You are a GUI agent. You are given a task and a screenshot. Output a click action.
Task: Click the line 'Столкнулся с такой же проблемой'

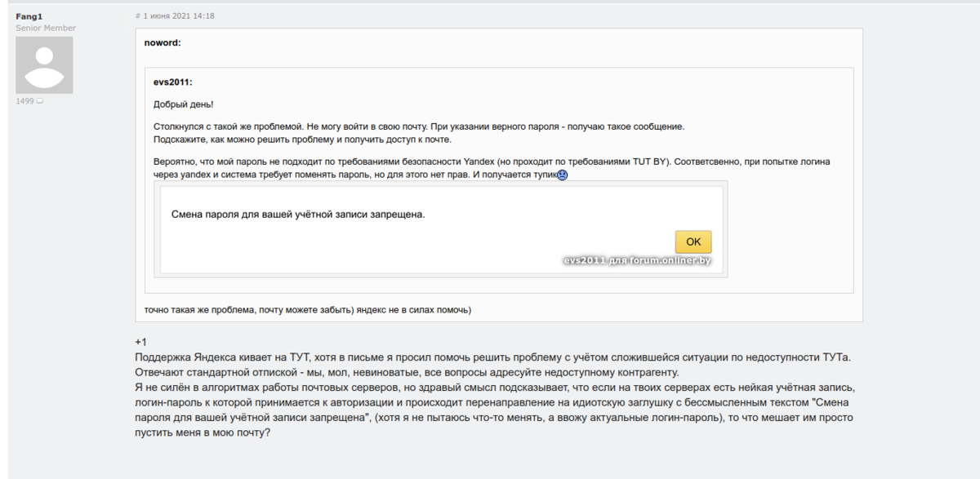point(419,127)
